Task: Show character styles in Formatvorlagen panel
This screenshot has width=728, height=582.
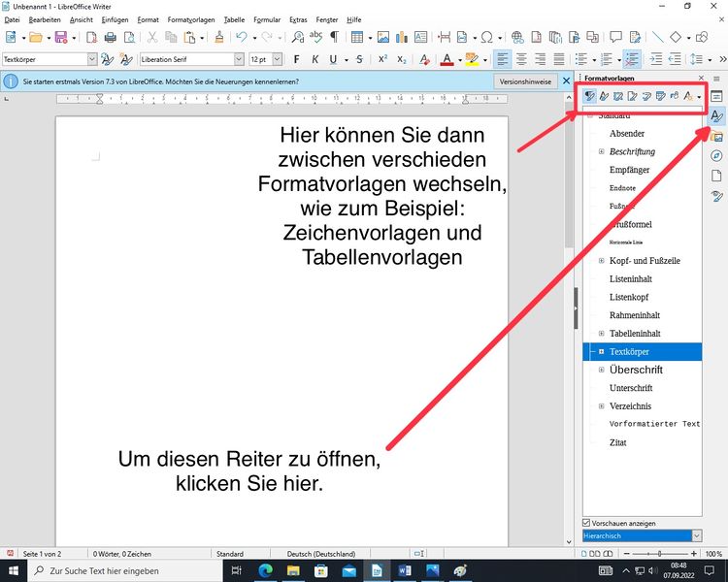Action: 604,96
